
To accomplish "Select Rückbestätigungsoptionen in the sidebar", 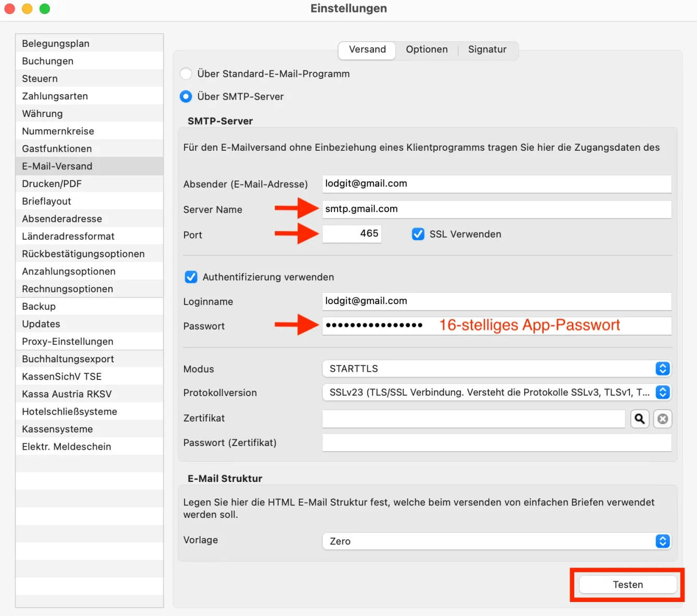I will (x=89, y=254).
